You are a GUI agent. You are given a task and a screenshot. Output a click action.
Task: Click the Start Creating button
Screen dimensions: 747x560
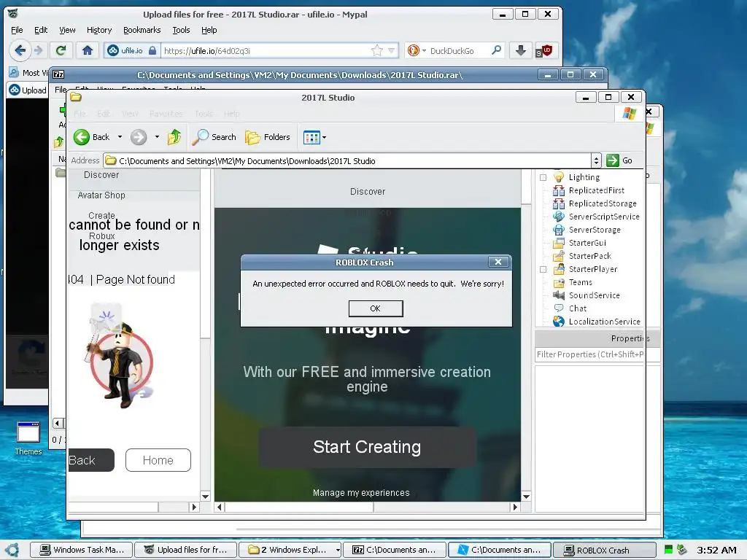click(x=368, y=447)
